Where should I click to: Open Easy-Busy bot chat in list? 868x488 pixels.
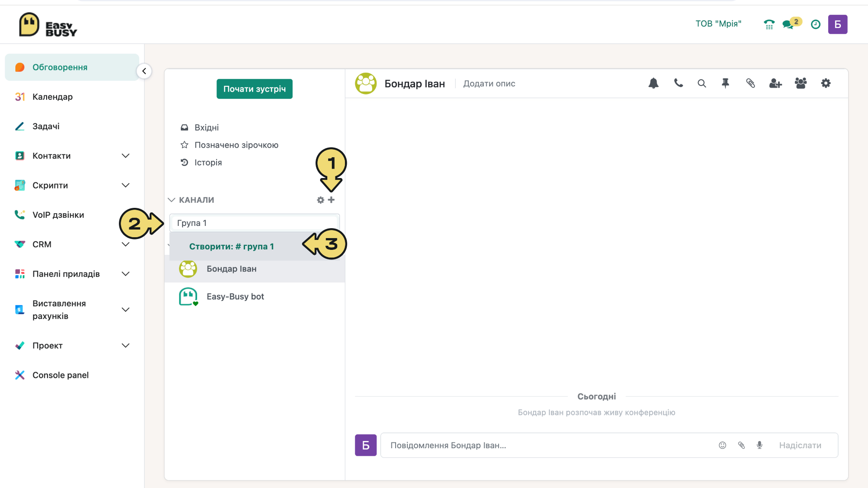255,297
